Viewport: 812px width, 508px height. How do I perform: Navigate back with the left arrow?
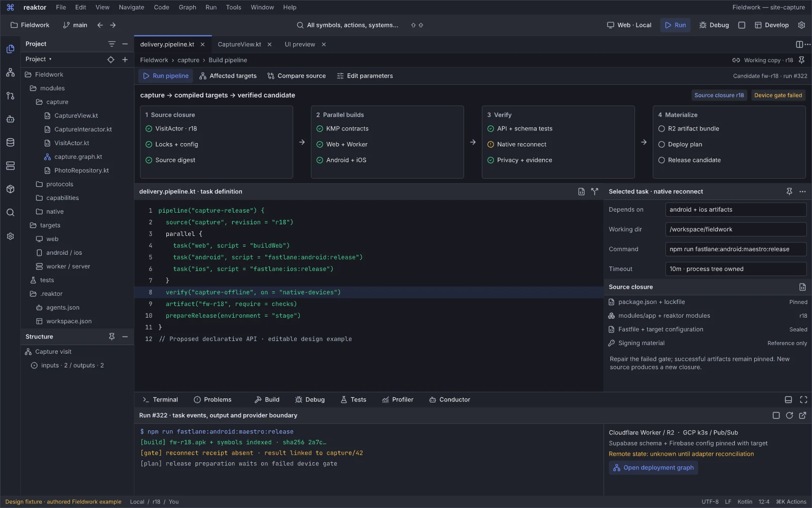click(100, 25)
